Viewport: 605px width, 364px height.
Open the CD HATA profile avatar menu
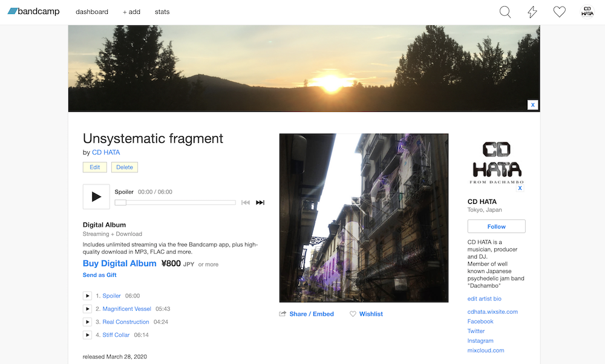pos(587,12)
